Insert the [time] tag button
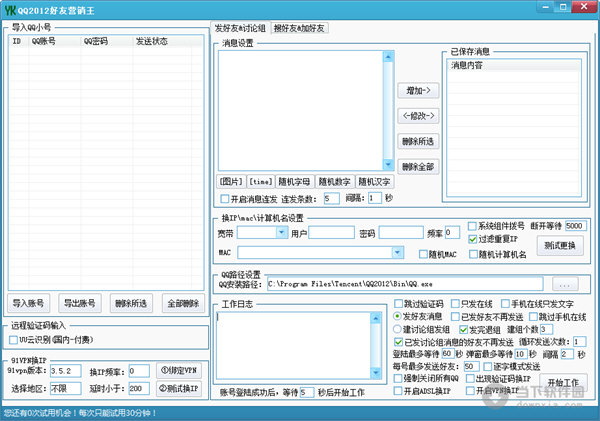The image size is (600, 421). pos(261,181)
